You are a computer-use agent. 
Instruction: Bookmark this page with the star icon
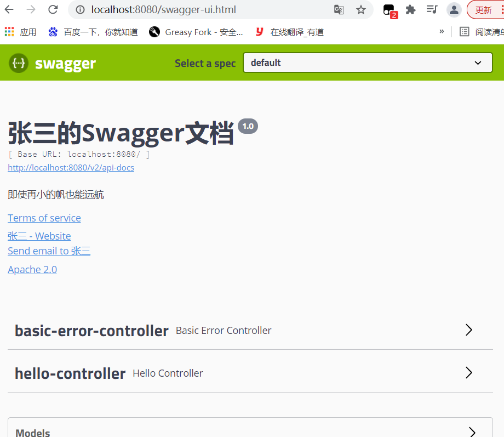click(x=361, y=10)
